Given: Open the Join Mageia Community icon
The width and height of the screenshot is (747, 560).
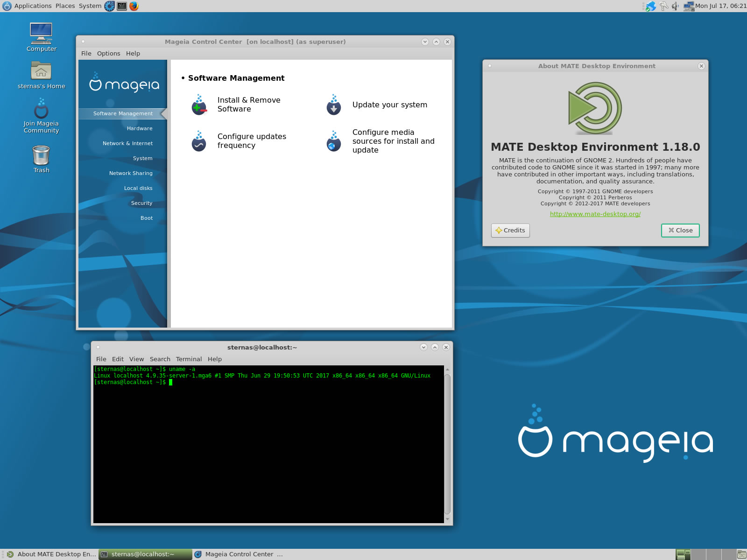Looking at the screenshot, I should coord(41,108).
